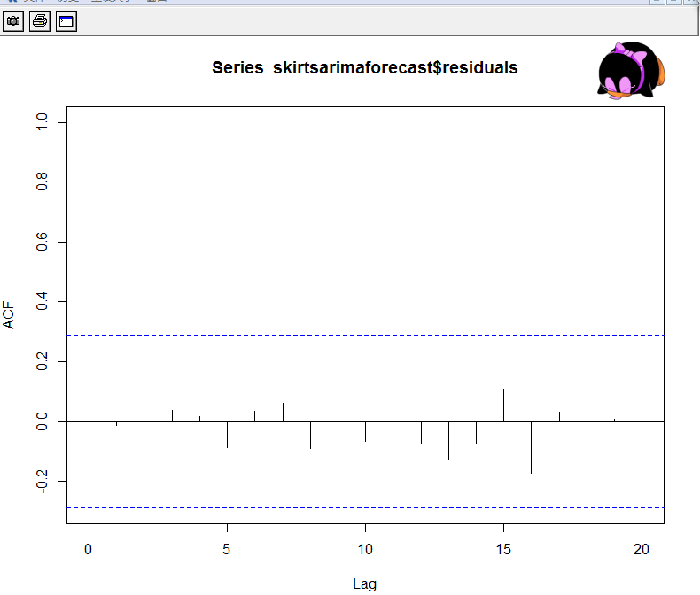Click the printer icon in the toolbar

pyautogui.click(x=40, y=21)
